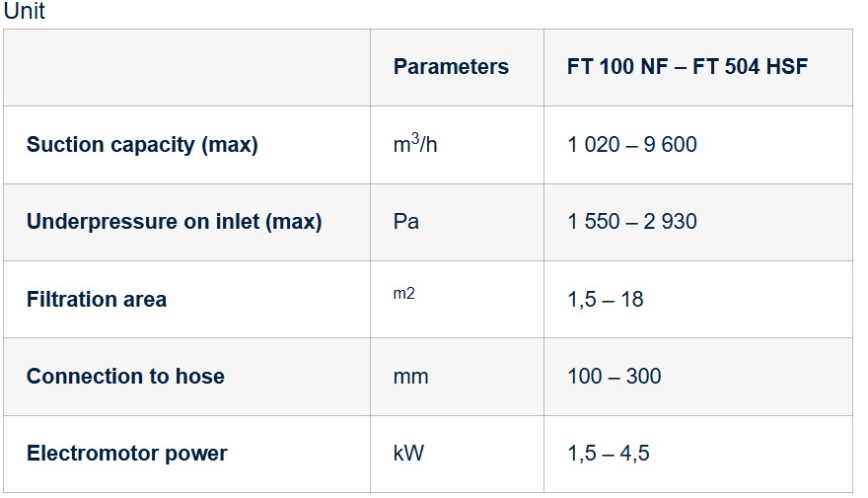Viewport: 868px width, 498px height.
Task: Select the 1 550 – 2 930 value
Action: click(x=632, y=222)
